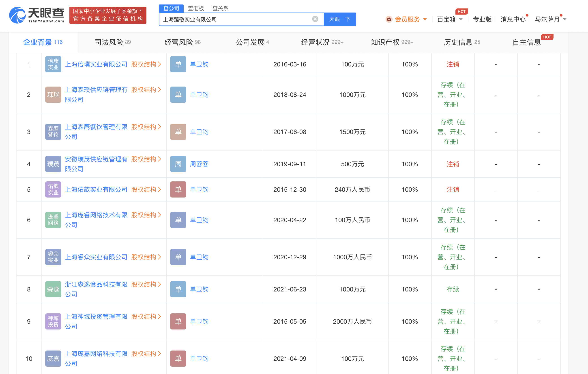
Task: Click the 单 legal representative icon beside 单卫钧
Action: [178, 64]
